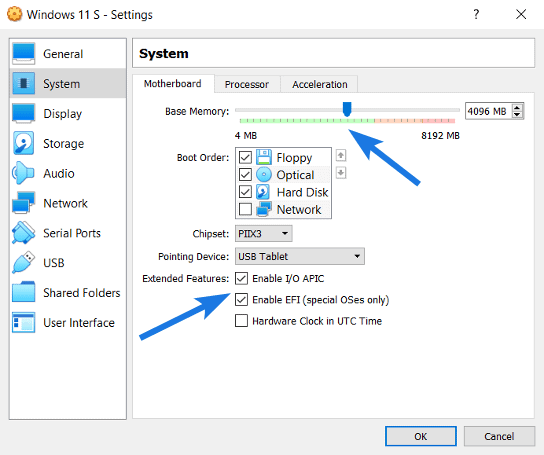Uncheck Optical in boot order
544x455 pixels.
245,175
